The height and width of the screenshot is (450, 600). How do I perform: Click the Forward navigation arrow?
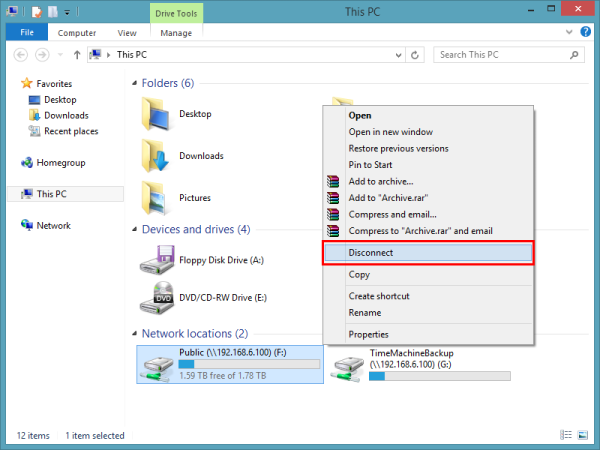point(42,55)
